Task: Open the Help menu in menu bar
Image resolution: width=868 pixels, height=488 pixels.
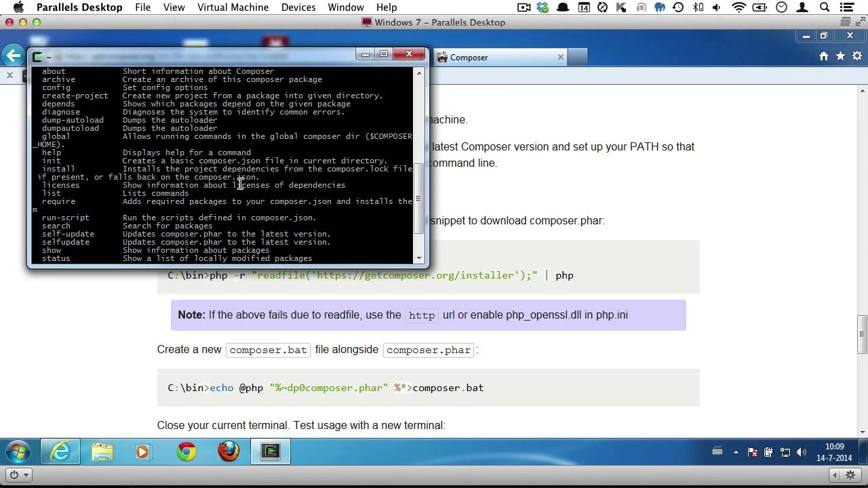Action: [387, 7]
